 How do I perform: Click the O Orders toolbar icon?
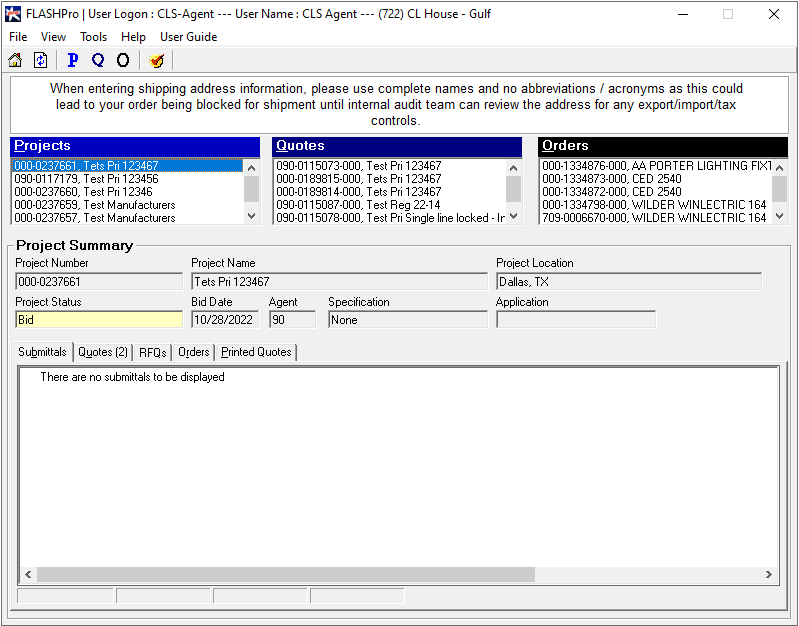tap(123, 60)
